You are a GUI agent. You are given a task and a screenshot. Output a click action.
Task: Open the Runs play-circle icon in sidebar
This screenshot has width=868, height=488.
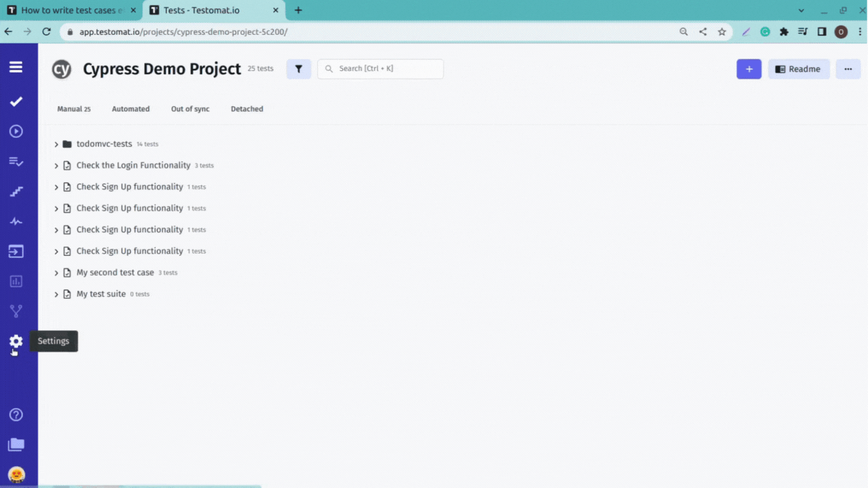click(15, 131)
